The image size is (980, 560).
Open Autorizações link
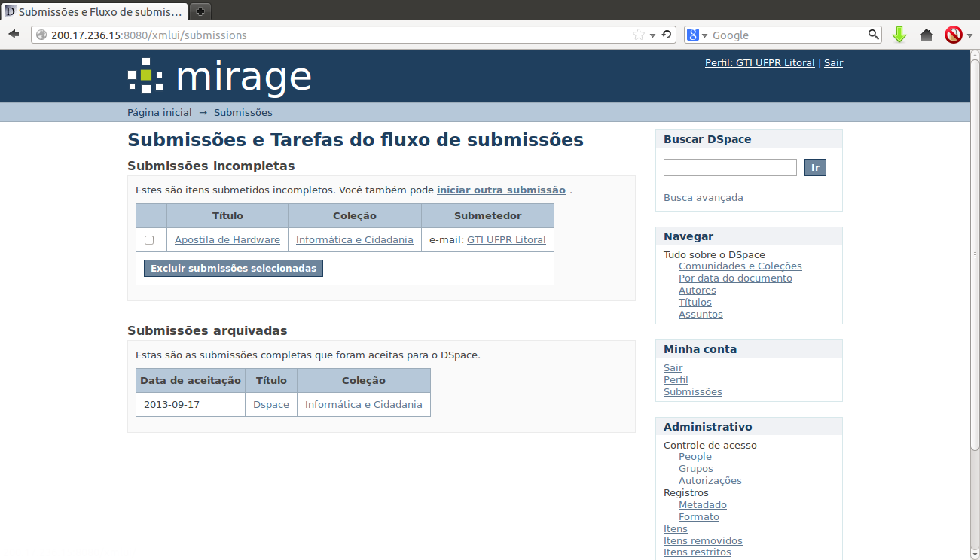point(710,481)
